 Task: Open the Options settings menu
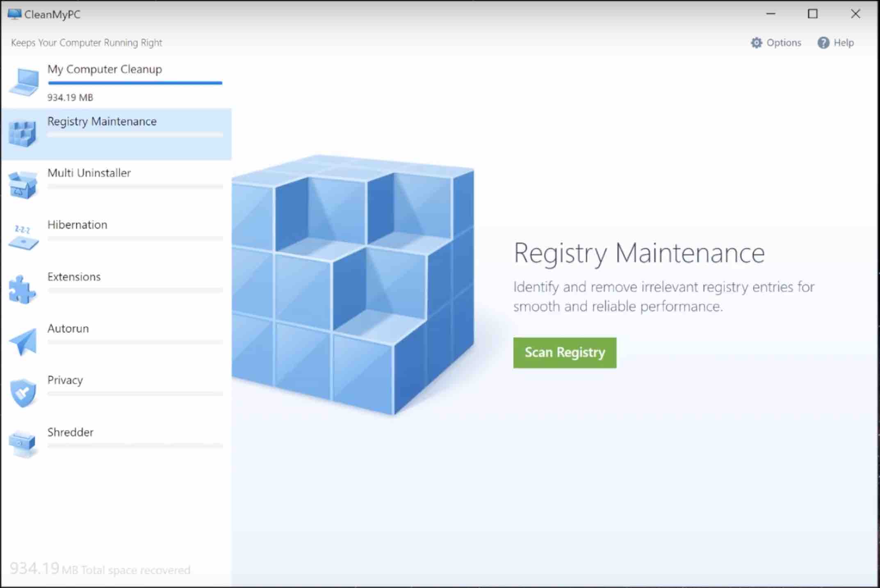[777, 43]
